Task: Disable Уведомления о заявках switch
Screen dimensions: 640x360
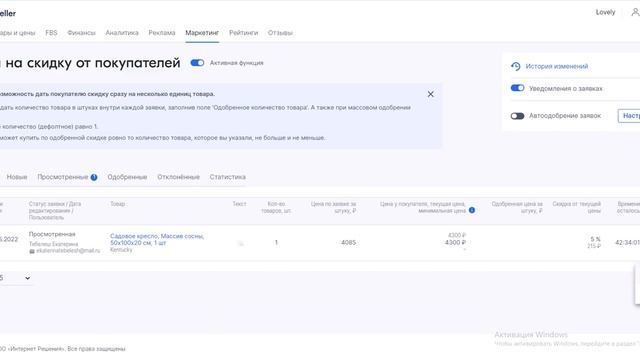Action: click(x=517, y=88)
